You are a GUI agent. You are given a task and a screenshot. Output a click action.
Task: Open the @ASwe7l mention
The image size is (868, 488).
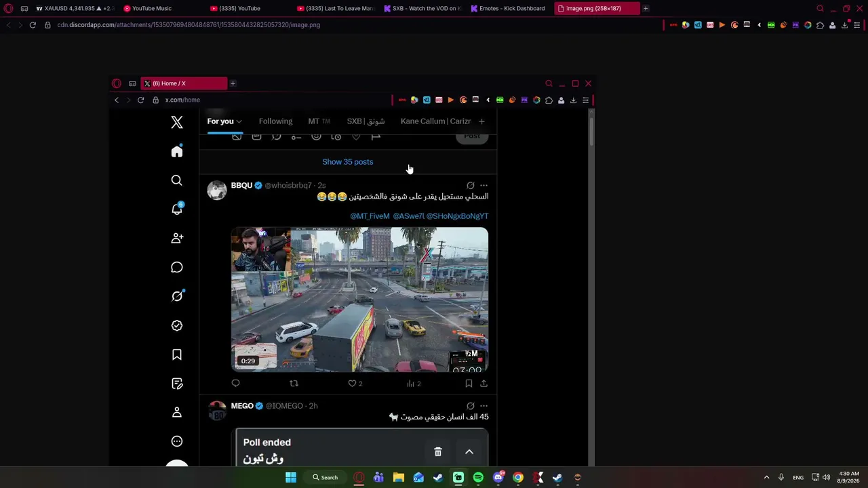pyautogui.click(x=408, y=216)
